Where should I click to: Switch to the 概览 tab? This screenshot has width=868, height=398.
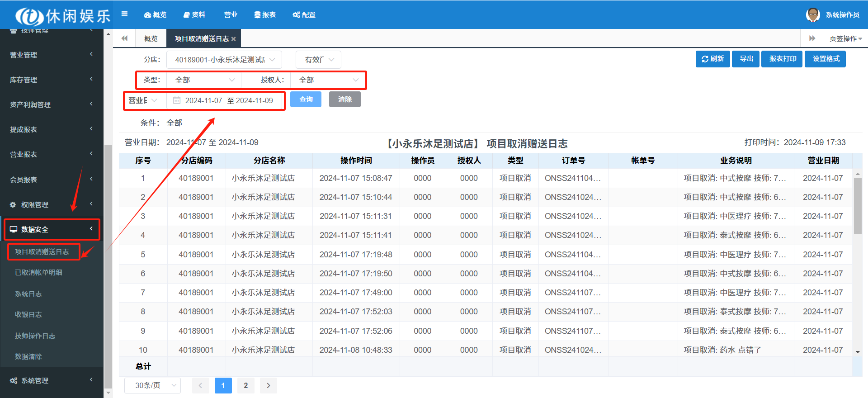click(x=151, y=39)
